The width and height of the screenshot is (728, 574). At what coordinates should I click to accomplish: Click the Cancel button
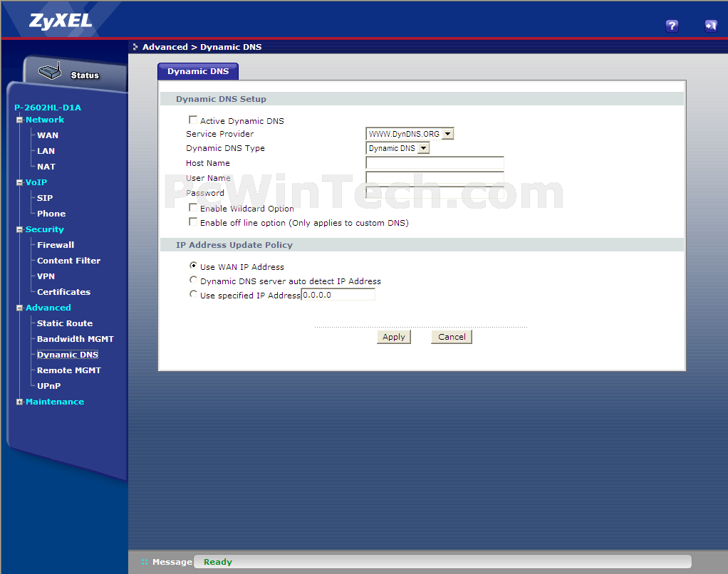click(x=452, y=337)
